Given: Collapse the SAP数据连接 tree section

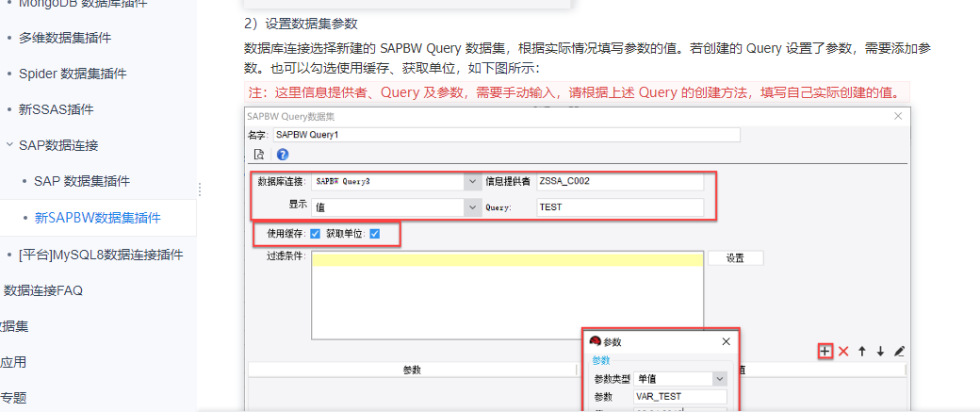Looking at the screenshot, I should [9, 145].
